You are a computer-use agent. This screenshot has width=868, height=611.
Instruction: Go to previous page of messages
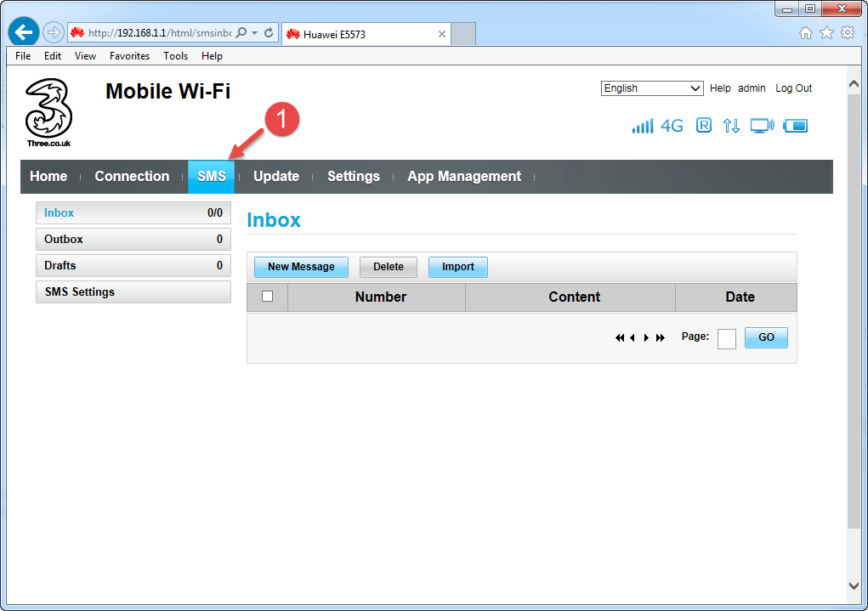633,337
